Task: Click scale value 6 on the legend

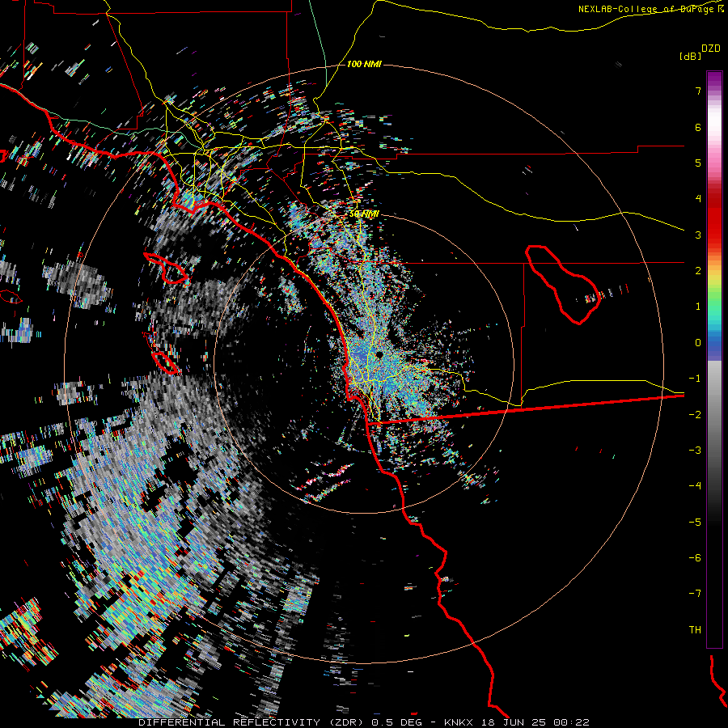Action: [x=698, y=127]
